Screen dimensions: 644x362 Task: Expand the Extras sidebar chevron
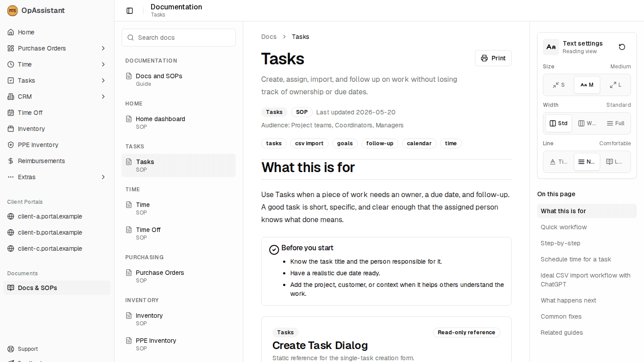103,177
